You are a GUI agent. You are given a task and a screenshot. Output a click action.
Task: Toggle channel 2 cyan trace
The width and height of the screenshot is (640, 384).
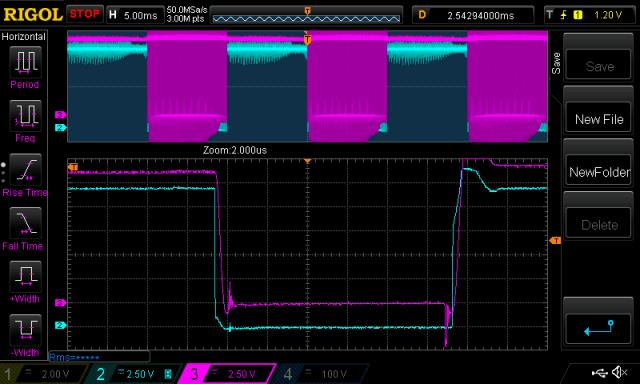tap(133, 374)
